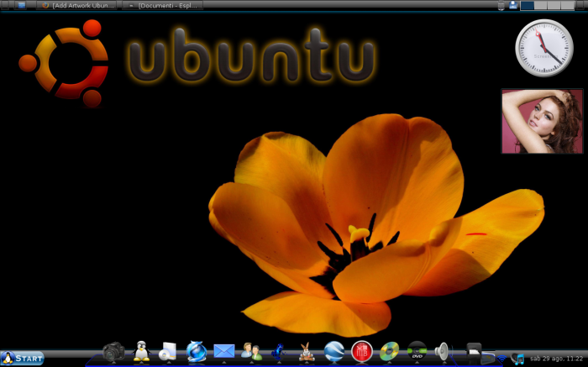Open the DVD player dock icon
The width and height of the screenshot is (588, 367).
coord(417,351)
